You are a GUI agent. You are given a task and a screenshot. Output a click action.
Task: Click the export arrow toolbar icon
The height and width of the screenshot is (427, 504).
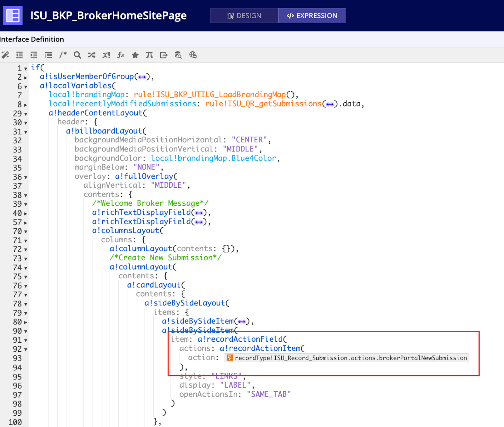[164, 55]
